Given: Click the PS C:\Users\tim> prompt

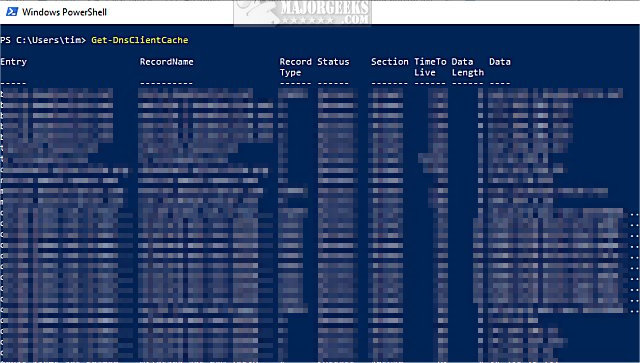Looking at the screenshot, I should tap(43, 40).
